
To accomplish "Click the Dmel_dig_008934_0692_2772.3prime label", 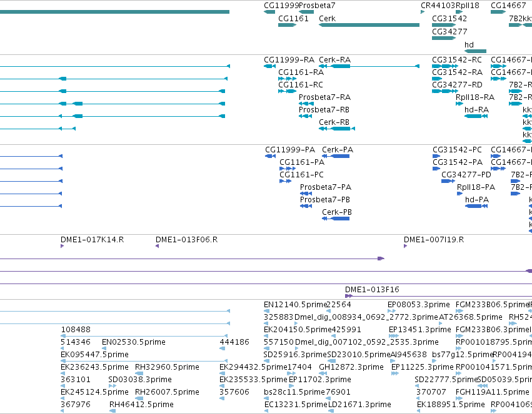I will [x=366, y=317].
